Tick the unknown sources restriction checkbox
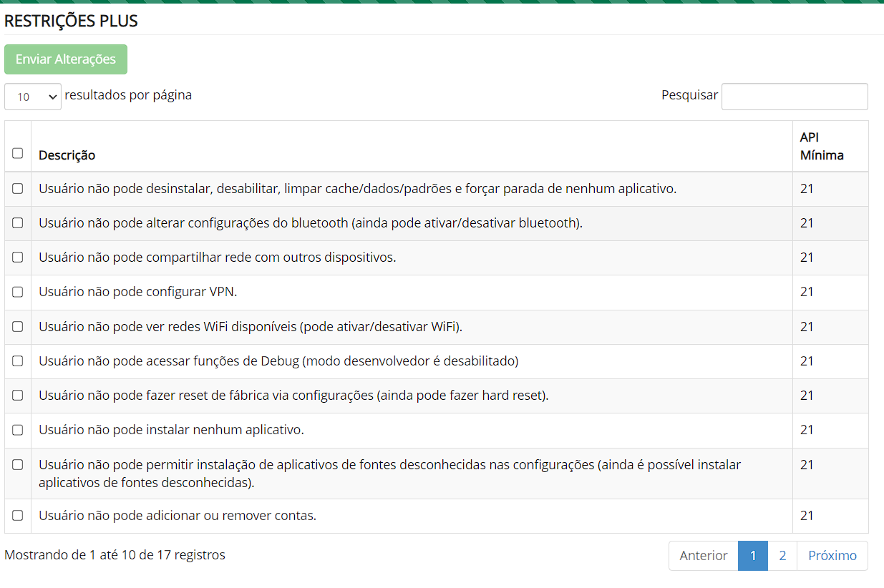This screenshot has width=884, height=588. point(18,465)
